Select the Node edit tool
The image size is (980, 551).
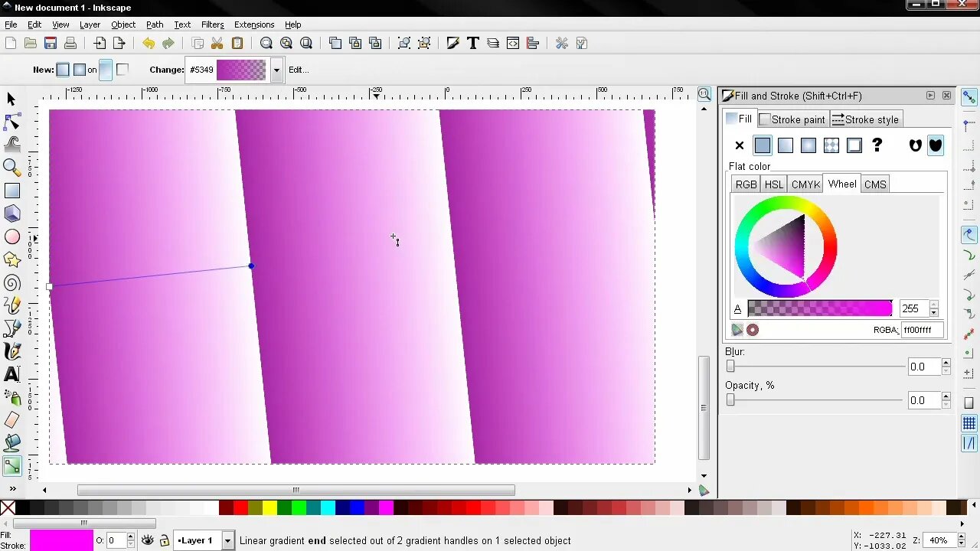coord(11,122)
